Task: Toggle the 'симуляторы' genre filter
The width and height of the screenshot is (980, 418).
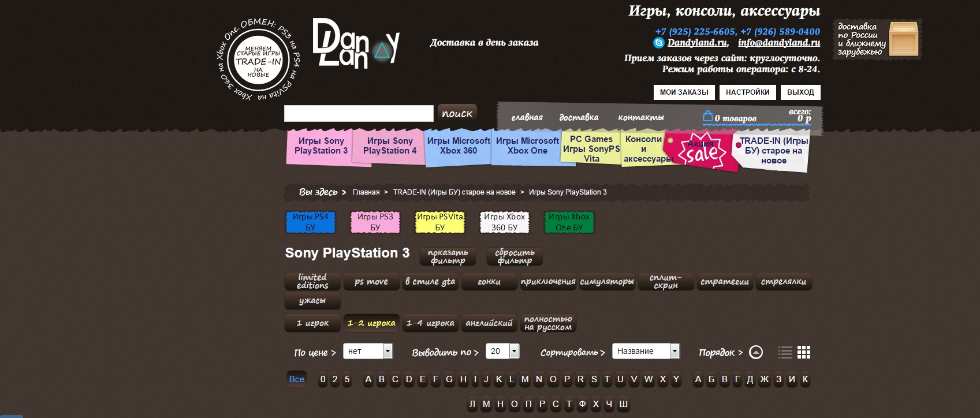Action: click(607, 282)
